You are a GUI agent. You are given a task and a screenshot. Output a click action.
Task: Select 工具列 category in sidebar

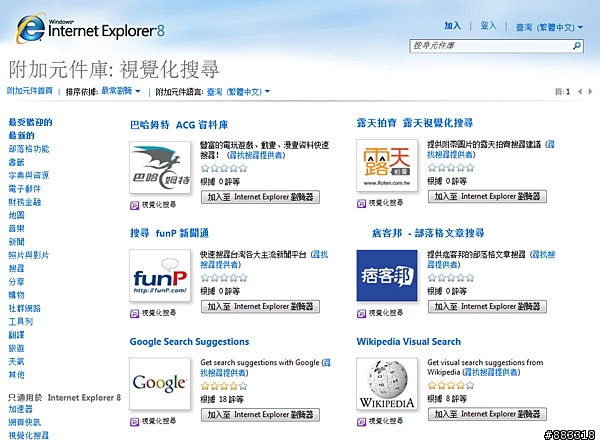21,321
